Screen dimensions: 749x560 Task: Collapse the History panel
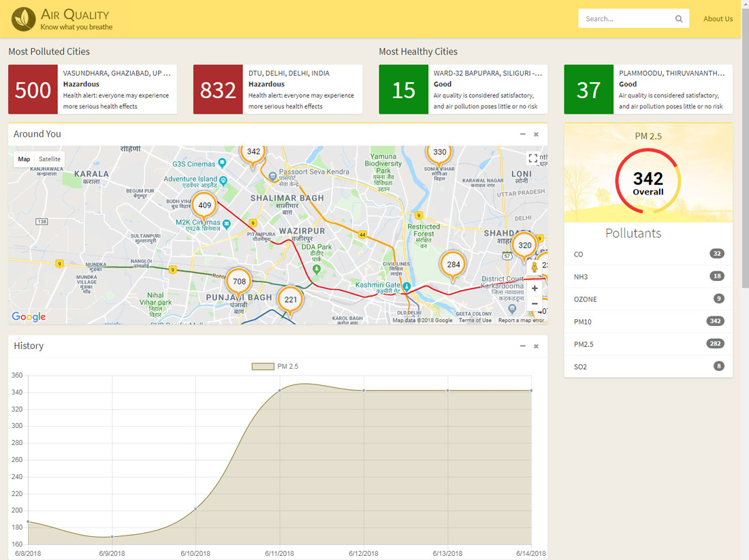(x=522, y=346)
